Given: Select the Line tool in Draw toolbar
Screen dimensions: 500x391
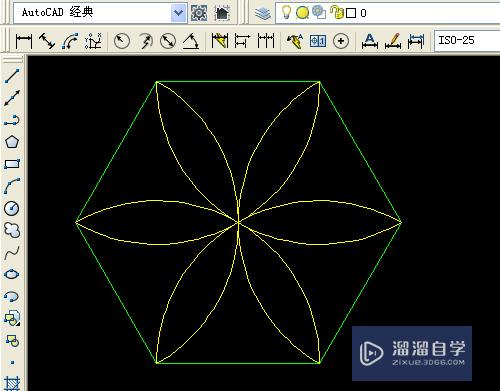Looking at the screenshot, I should 12,76.
